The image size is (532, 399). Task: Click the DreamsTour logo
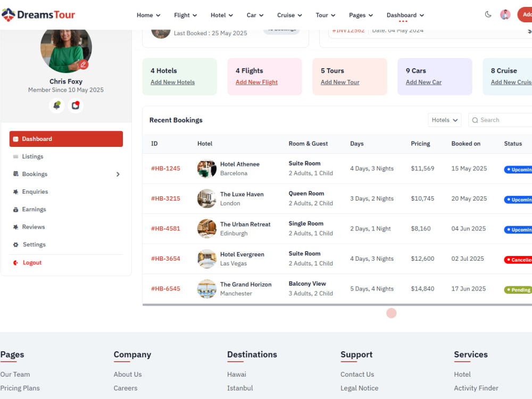pos(38,14)
